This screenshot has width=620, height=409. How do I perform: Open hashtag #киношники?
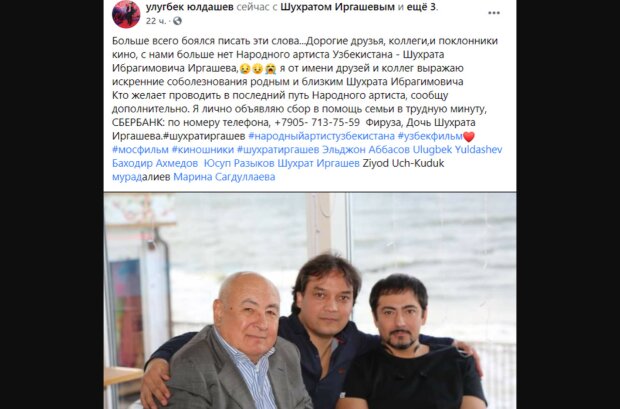203,150
